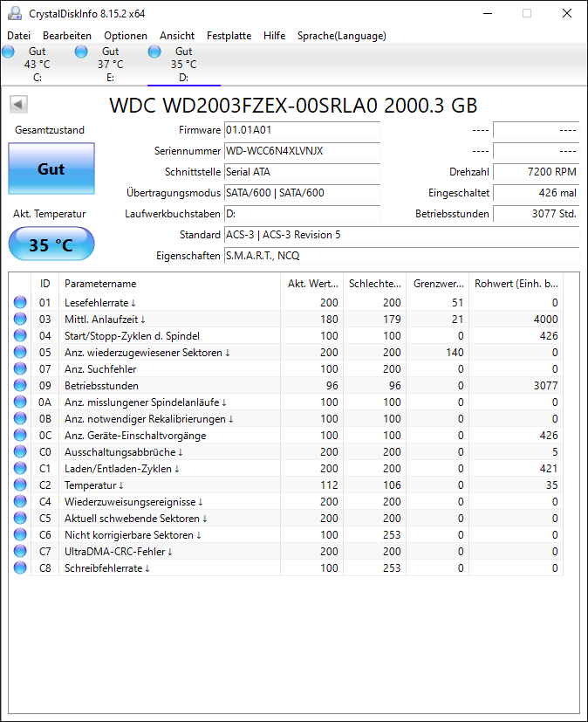This screenshot has width=588, height=722.
Task: Switch to drive E: disk tab
Action: (111, 65)
